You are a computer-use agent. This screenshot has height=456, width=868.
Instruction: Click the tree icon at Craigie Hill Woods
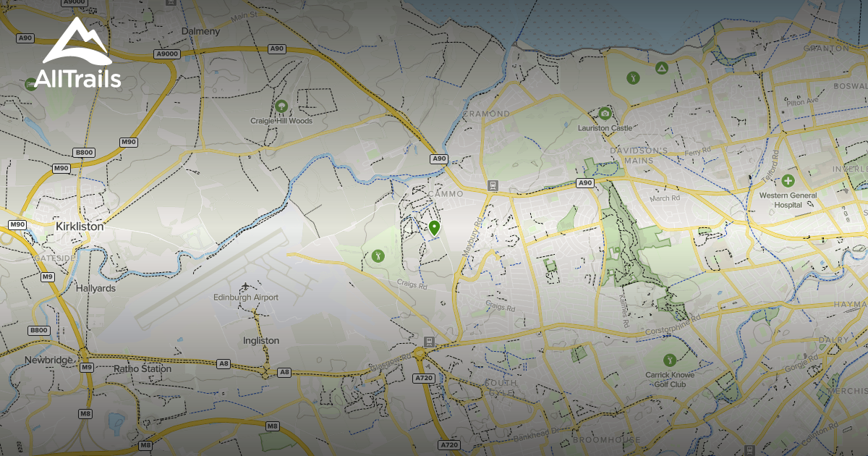point(281,106)
